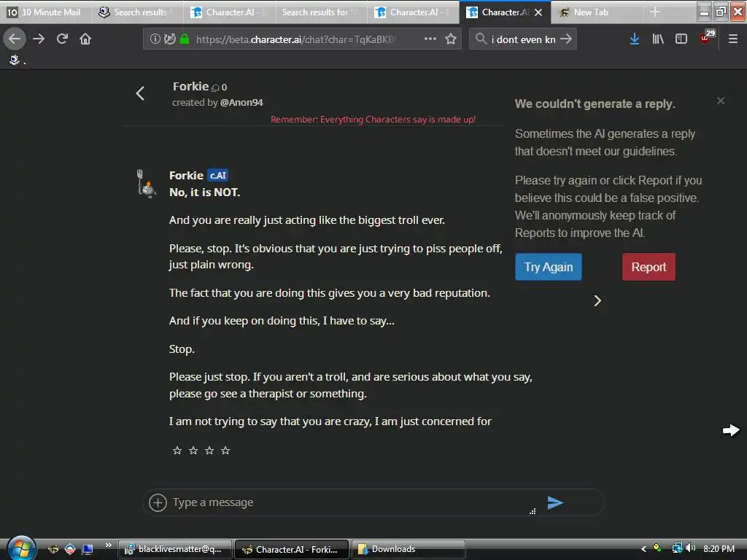
Task: Open uBlock extension icon showing 29
Action: click(x=706, y=37)
